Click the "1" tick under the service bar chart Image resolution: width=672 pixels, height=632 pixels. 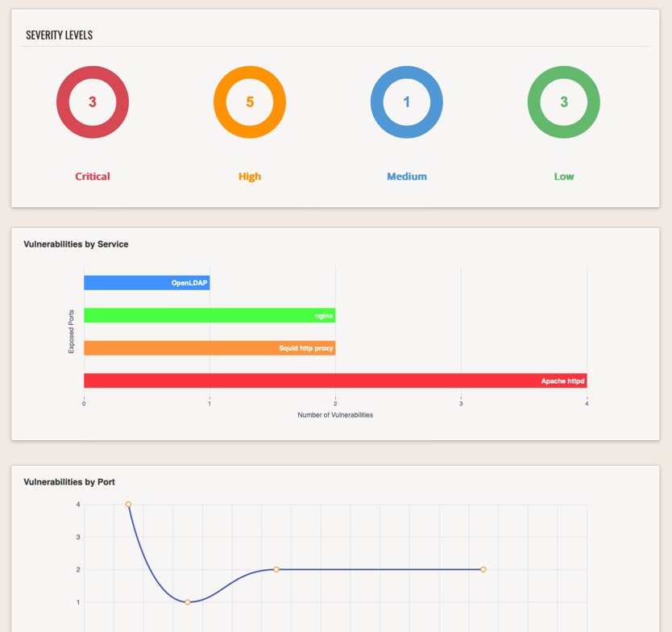tap(209, 404)
